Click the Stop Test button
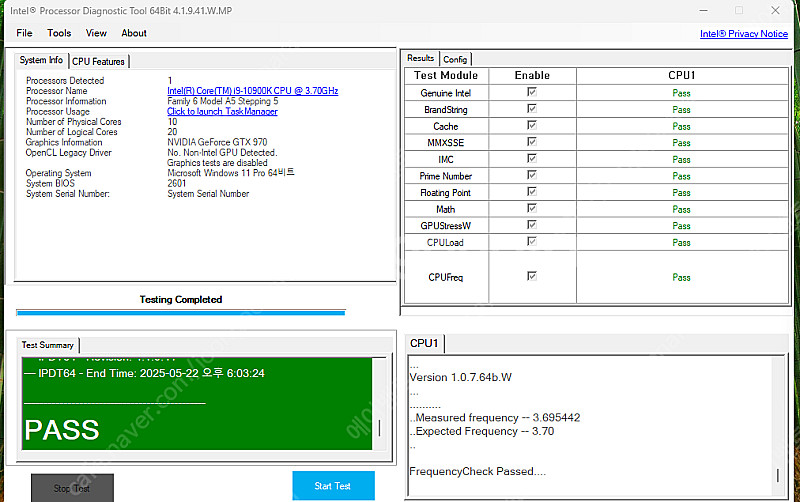This screenshot has width=800, height=502. coord(72,488)
